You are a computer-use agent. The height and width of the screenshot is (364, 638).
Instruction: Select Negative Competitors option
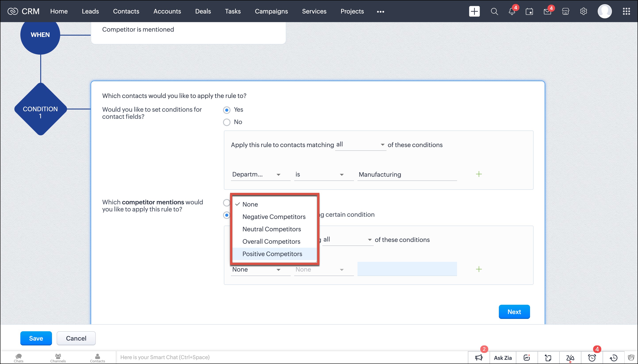[x=274, y=217]
